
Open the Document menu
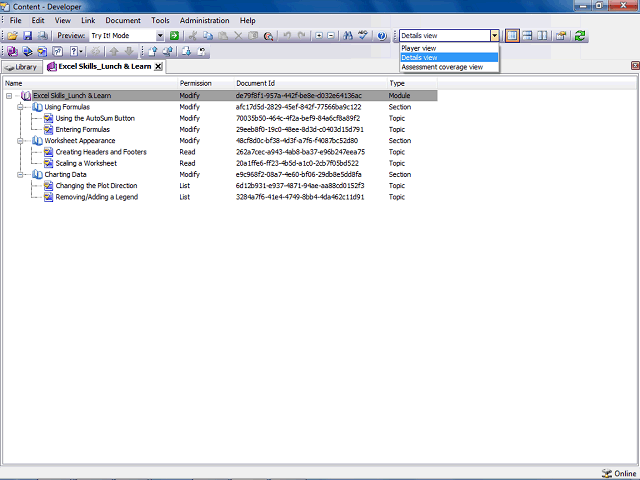[x=123, y=20]
